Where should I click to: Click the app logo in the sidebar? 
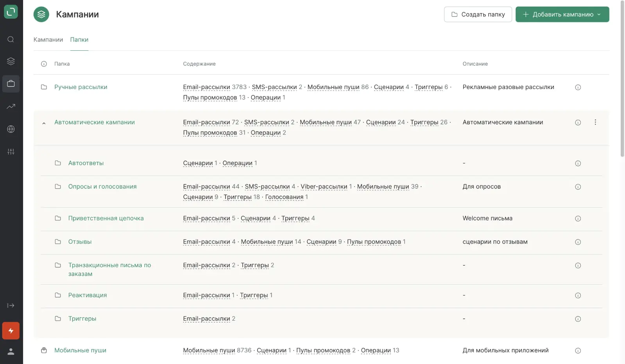[x=11, y=12]
